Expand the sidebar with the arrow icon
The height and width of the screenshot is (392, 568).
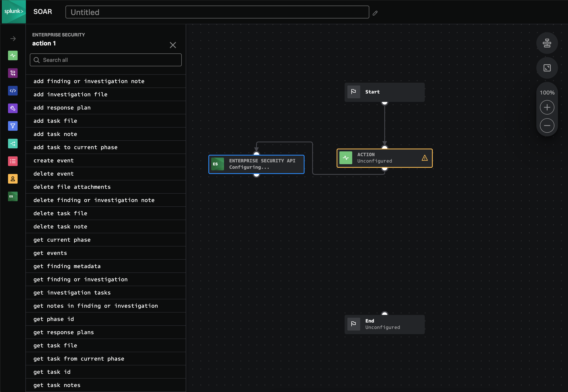point(13,39)
